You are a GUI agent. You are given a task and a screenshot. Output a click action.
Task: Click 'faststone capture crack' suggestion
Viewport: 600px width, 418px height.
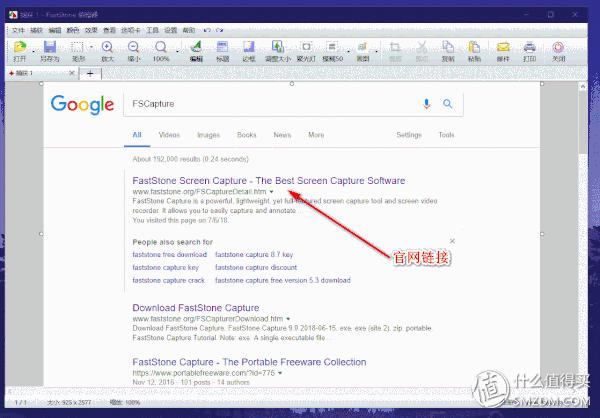168,281
